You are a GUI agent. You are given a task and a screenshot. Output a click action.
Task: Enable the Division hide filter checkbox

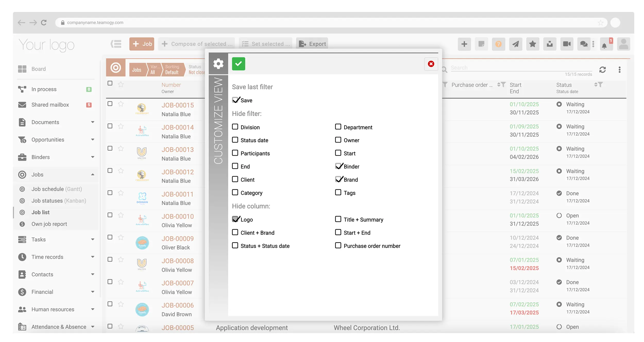click(235, 127)
